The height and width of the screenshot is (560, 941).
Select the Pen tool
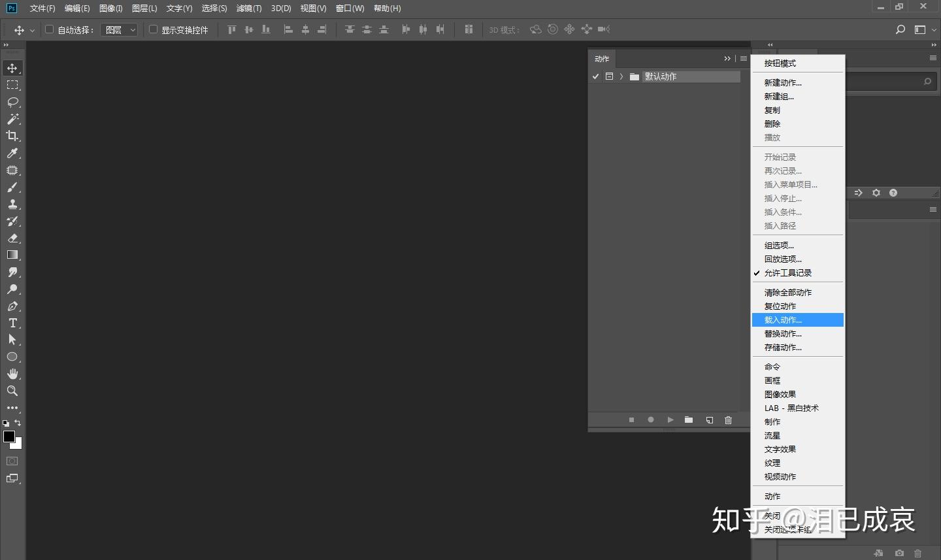[x=12, y=306]
